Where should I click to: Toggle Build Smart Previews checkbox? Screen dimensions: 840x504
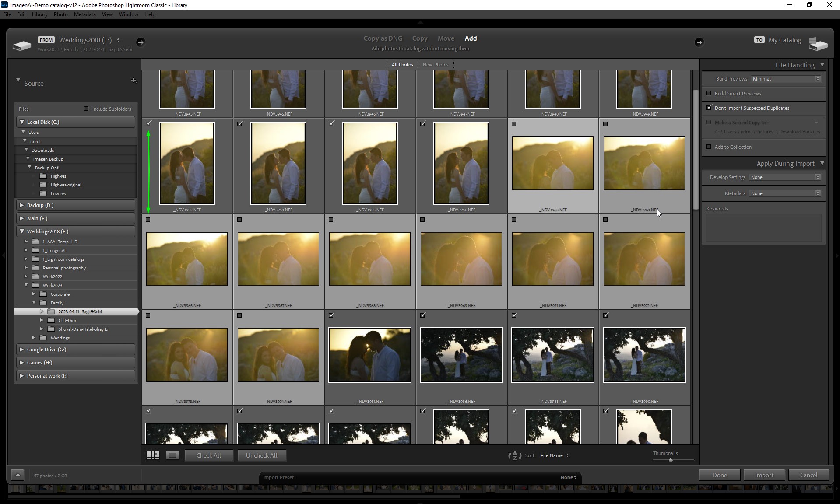[709, 94]
